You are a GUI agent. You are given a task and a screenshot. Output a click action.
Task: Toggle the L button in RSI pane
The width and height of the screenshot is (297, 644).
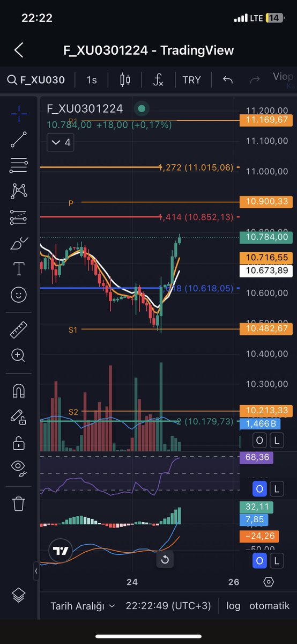point(276,489)
